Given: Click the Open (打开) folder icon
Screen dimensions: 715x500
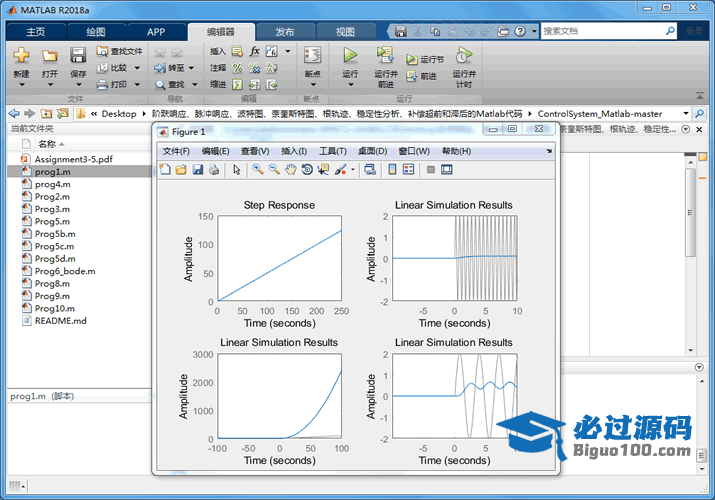Looking at the screenshot, I should click(x=50, y=55).
